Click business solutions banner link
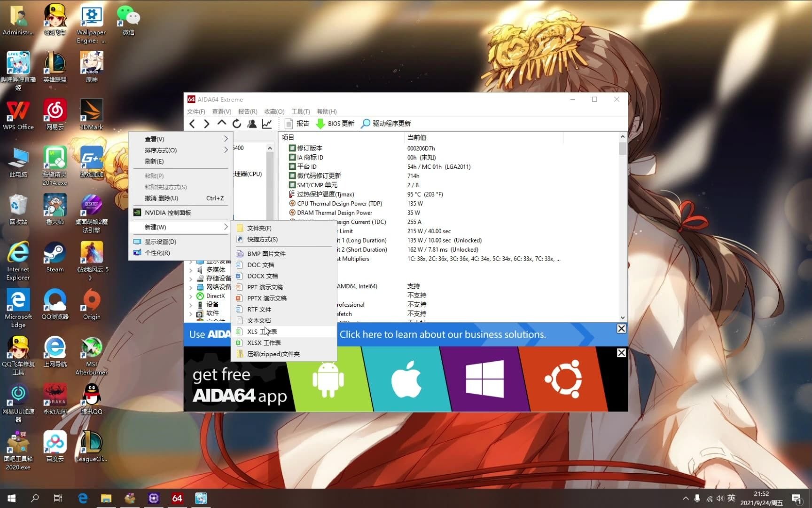Viewport: 812px width, 508px height. point(443,334)
